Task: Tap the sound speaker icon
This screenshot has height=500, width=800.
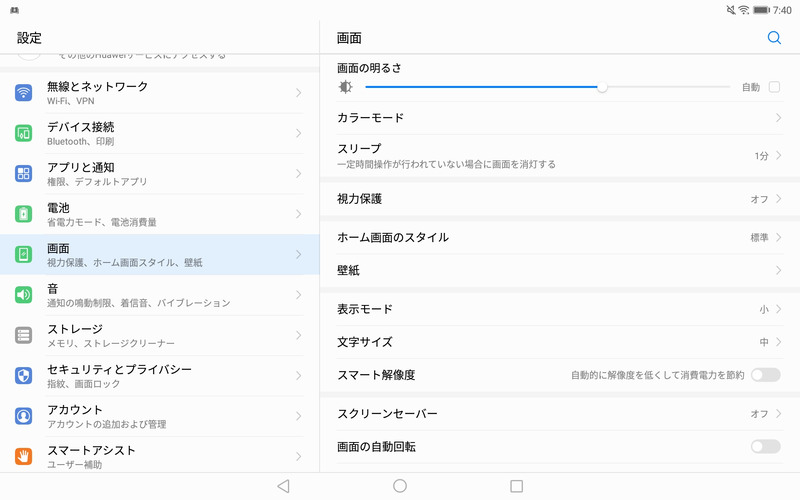Action: [x=23, y=294]
